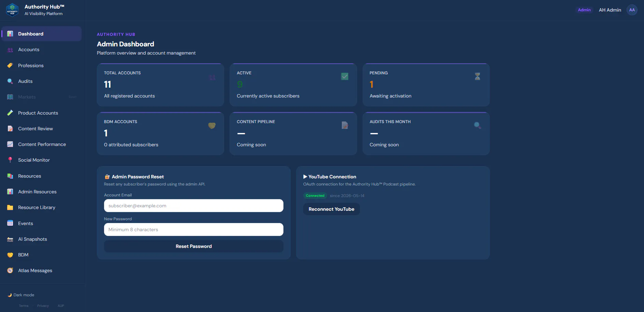Click the document icon on Content Pipeline card
The image size is (644, 312).
click(x=345, y=125)
